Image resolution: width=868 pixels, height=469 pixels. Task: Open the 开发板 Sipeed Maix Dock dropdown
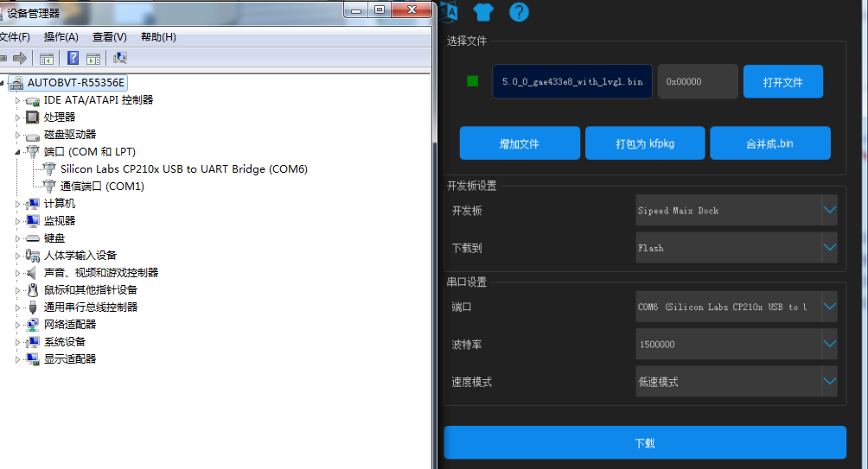coord(737,210)
